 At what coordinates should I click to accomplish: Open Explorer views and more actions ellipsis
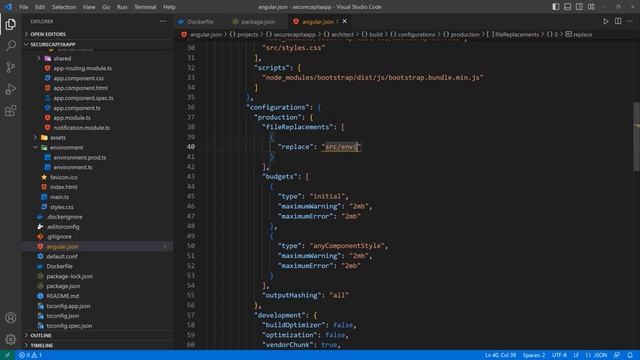[163, 21]
